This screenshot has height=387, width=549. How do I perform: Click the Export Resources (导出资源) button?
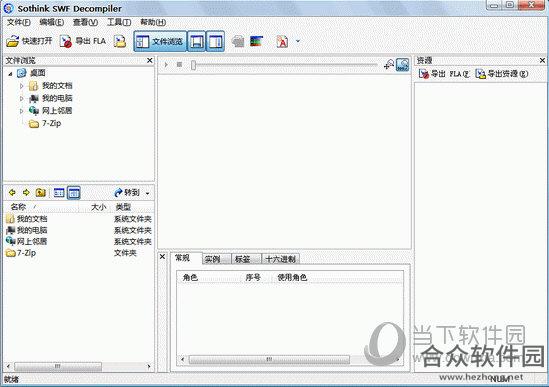[501, 74]
